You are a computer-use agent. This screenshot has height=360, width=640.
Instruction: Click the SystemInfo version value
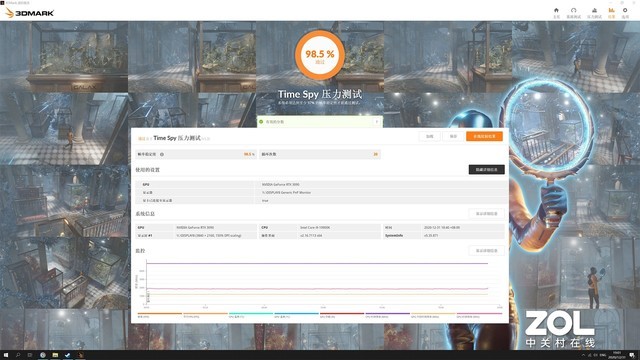click(x=431, y=236)
